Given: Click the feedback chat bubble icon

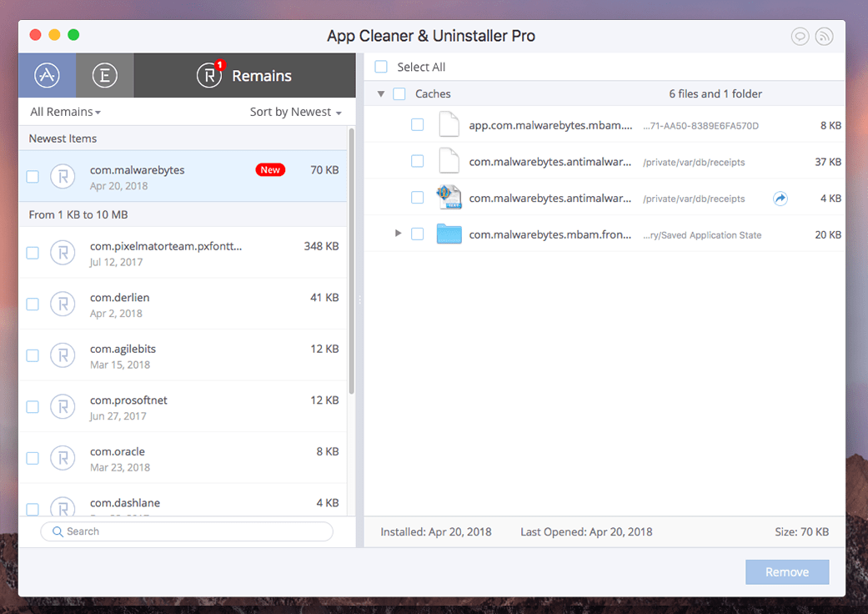Looking at the screenshot, I should pyautogui.click(x=800, y=36).
